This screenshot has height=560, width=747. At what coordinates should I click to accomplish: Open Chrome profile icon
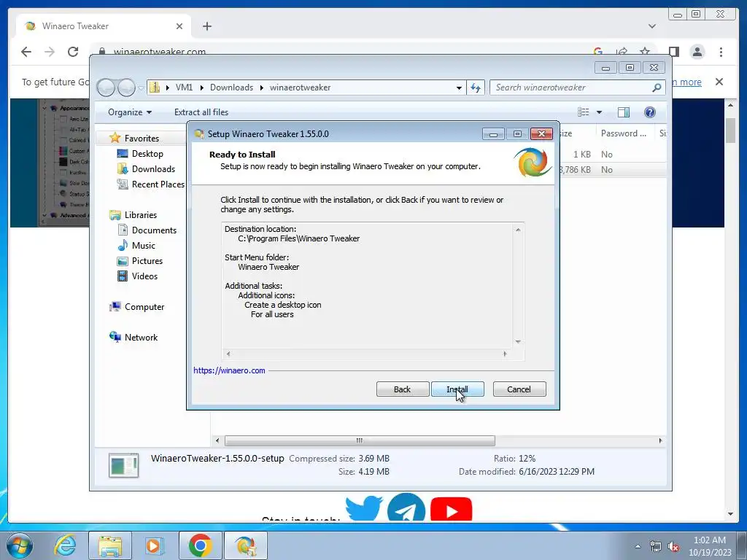pyautogui.click(x=697, y=52)
